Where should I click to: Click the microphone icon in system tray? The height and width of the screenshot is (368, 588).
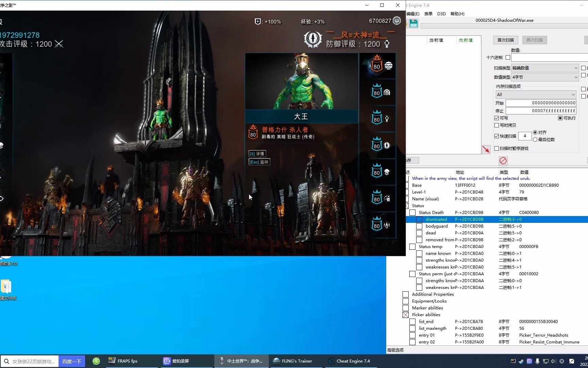537,361
